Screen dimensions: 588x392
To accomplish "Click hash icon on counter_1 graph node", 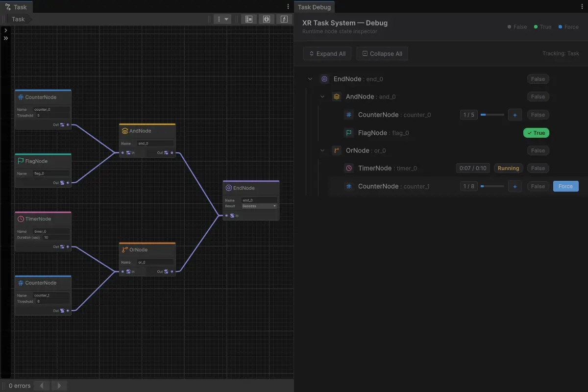I will click(x=21, y=283).
